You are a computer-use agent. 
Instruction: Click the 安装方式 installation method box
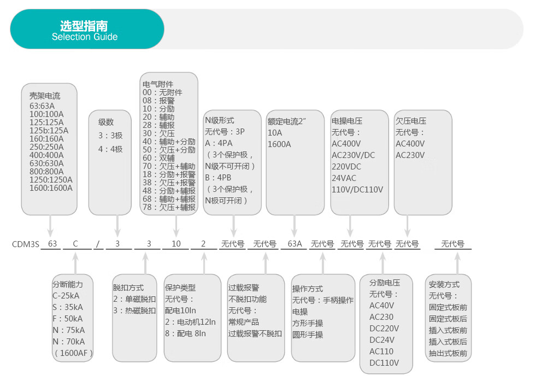coord(448,317)
